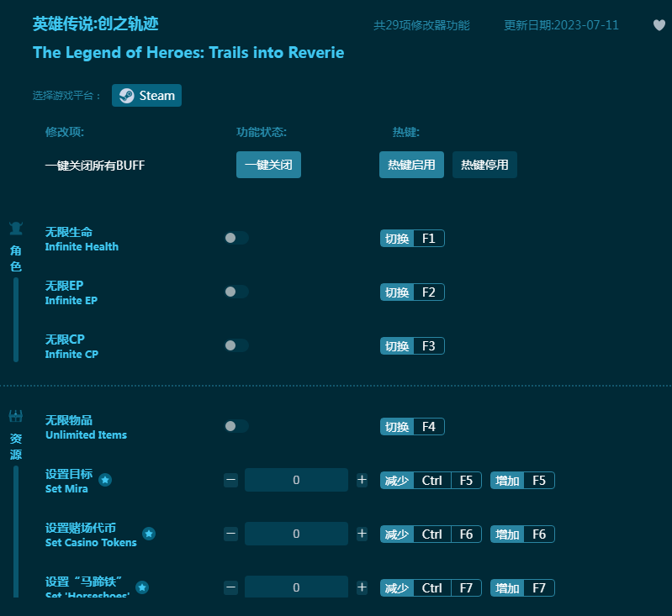Click 减少 Ctrl F6 hotkey button

pyautogui.click(x=431, y=534)
